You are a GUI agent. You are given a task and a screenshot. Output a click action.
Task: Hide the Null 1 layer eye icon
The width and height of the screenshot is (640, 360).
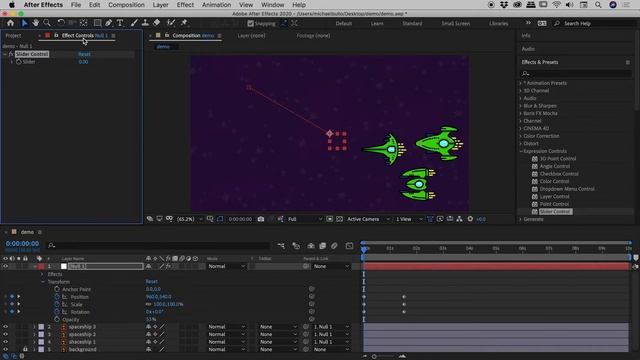[5, 266]
